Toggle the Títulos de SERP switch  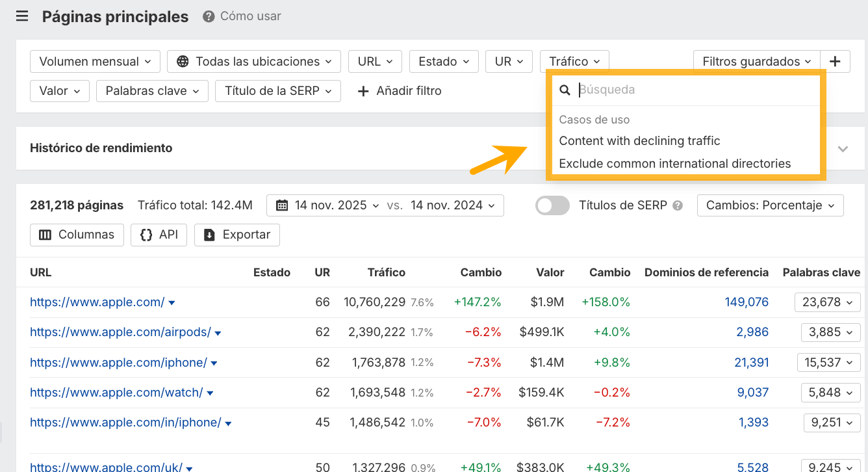(552, 205)
